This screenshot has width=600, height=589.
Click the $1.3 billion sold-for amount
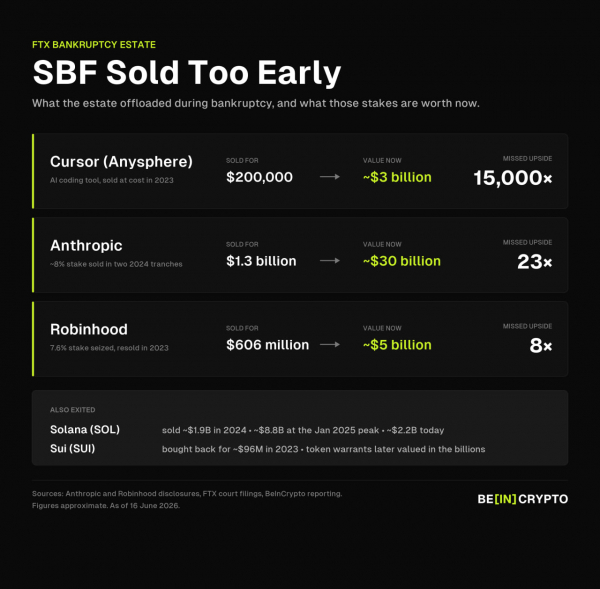(261, 261)
